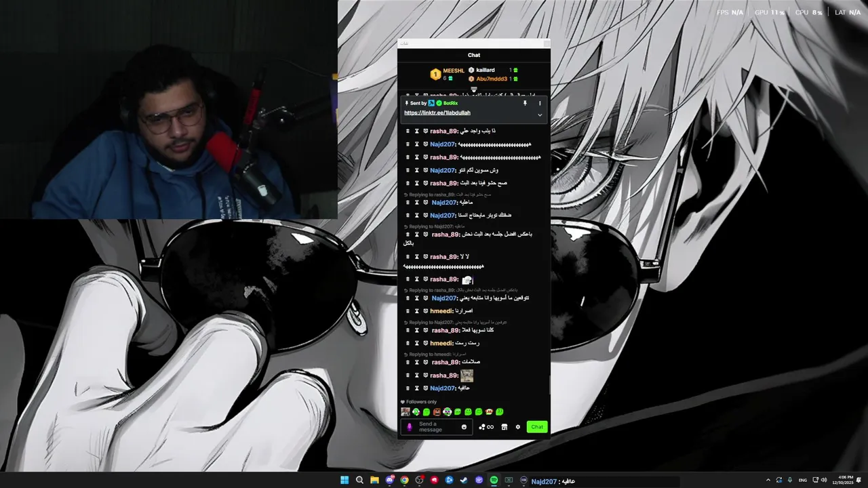Viewport: 868px width, 488px height.
Task: Click the purple microphone icon in message box
Action: click(409, 427)
